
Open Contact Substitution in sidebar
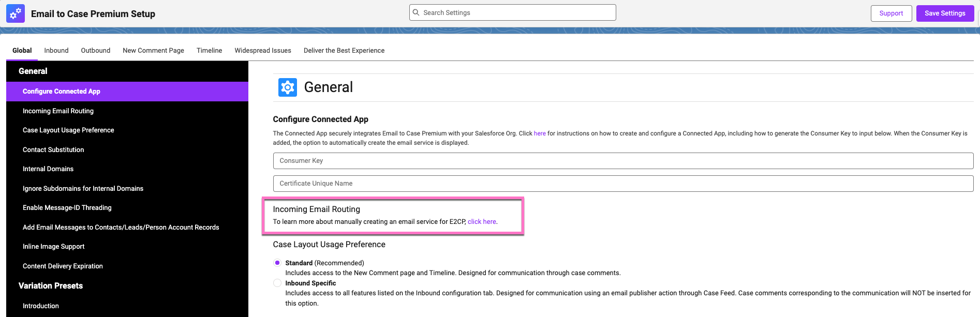click(127, 150)
